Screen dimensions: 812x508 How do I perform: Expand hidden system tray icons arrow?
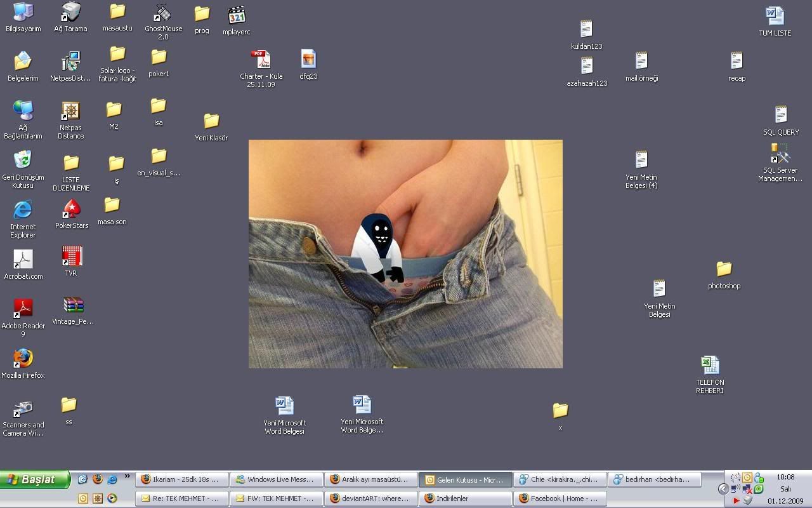(x=723, y=489)
